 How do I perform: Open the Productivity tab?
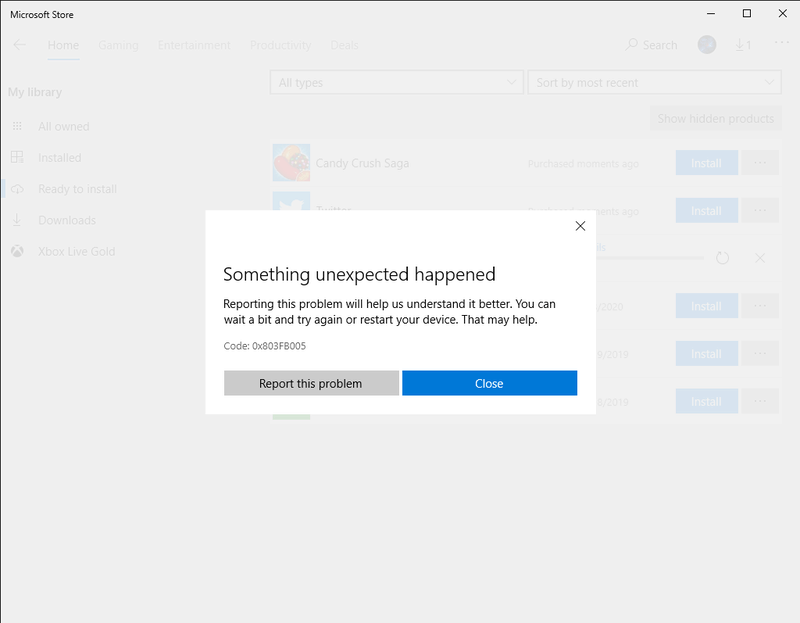[x=280, y=45]
